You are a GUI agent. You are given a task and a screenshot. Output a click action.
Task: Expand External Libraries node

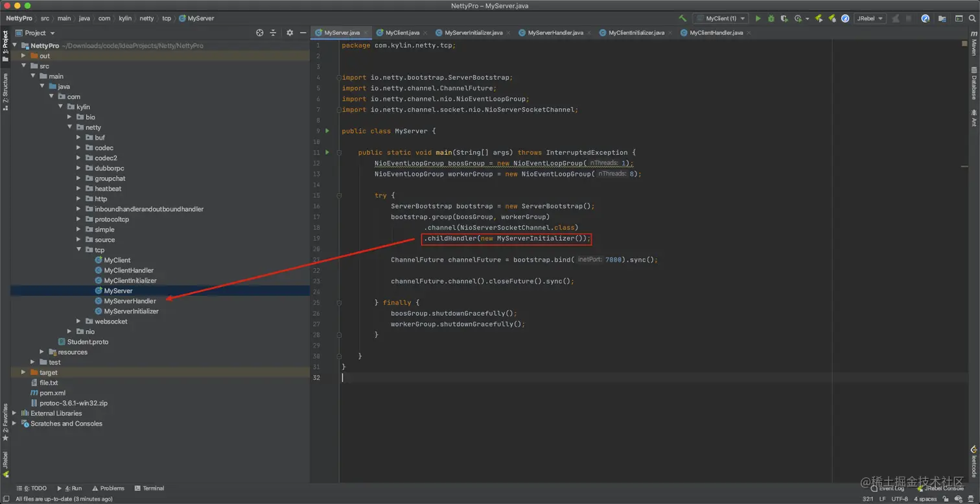pos(15,413)
